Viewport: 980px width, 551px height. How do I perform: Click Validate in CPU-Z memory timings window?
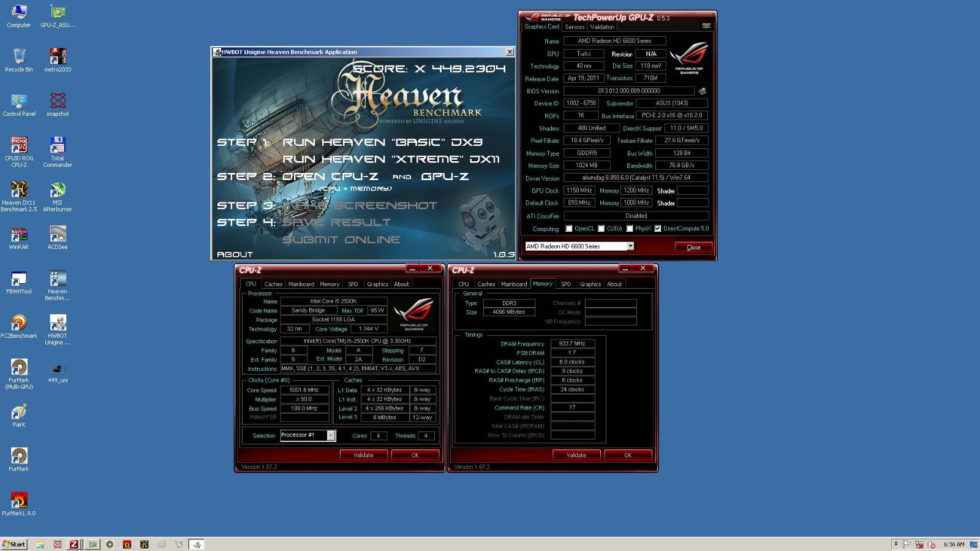pyautogui.click(x=576, y=455)
